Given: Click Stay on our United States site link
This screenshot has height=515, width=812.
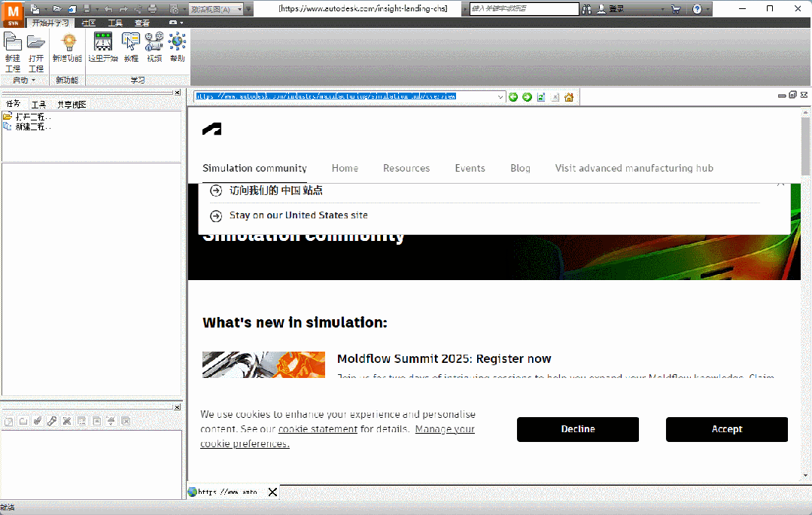Looking at the screenshot, I should (298, 215).
